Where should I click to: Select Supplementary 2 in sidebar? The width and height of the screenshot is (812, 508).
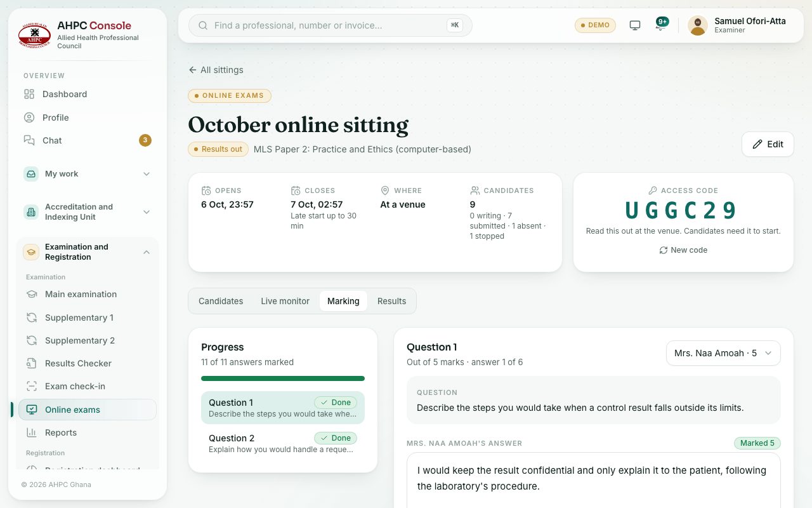pos(88,340)
